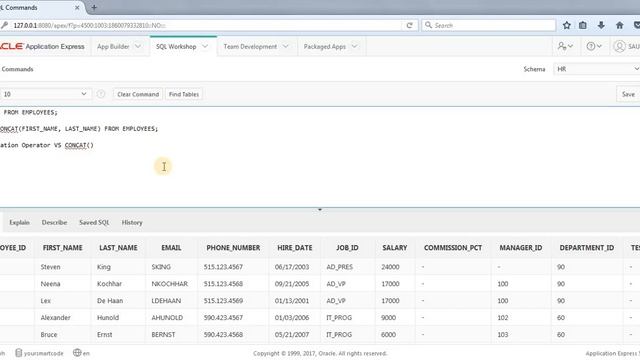Click phone number 590.423.4567

tap(223, 318)
